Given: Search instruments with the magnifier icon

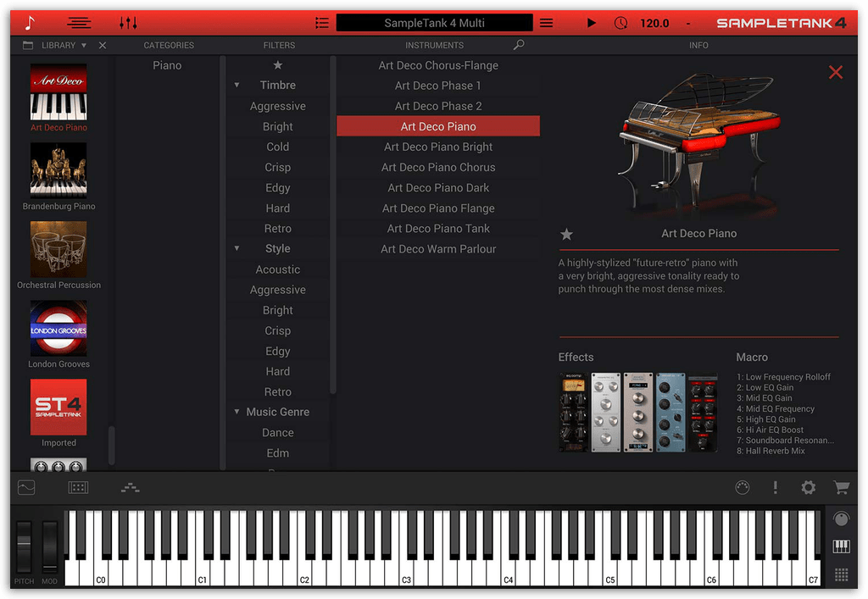Looking at the screenshot, I should coord(519,45).
